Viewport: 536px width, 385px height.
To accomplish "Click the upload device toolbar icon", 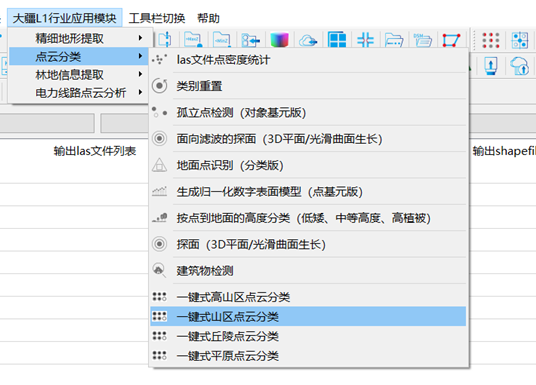I will 491,66.
